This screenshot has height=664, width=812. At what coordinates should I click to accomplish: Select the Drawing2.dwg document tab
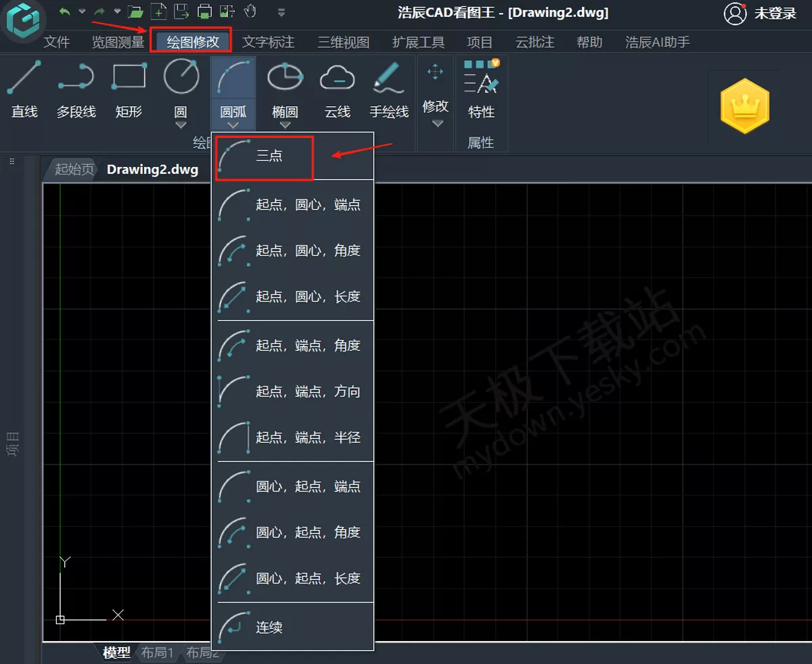153,169
